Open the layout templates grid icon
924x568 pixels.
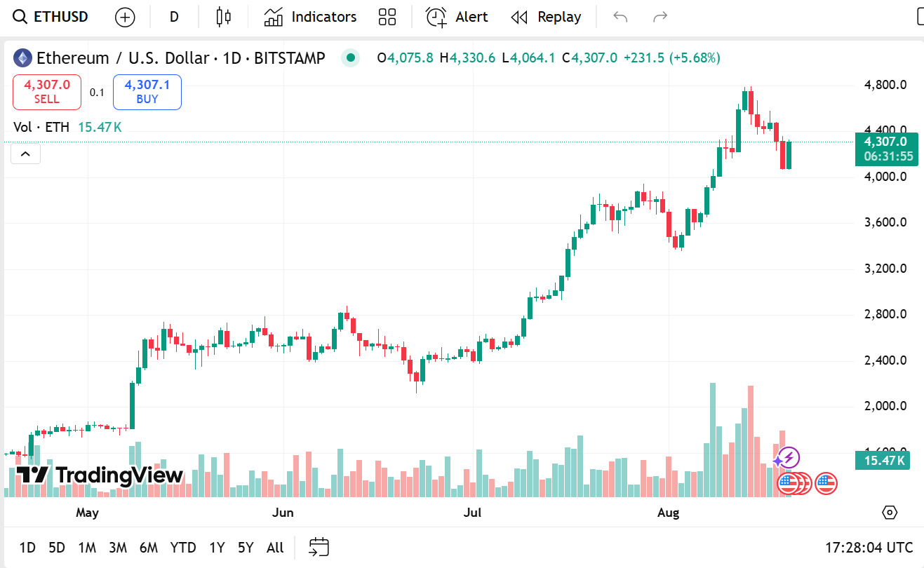click(387, 17)
